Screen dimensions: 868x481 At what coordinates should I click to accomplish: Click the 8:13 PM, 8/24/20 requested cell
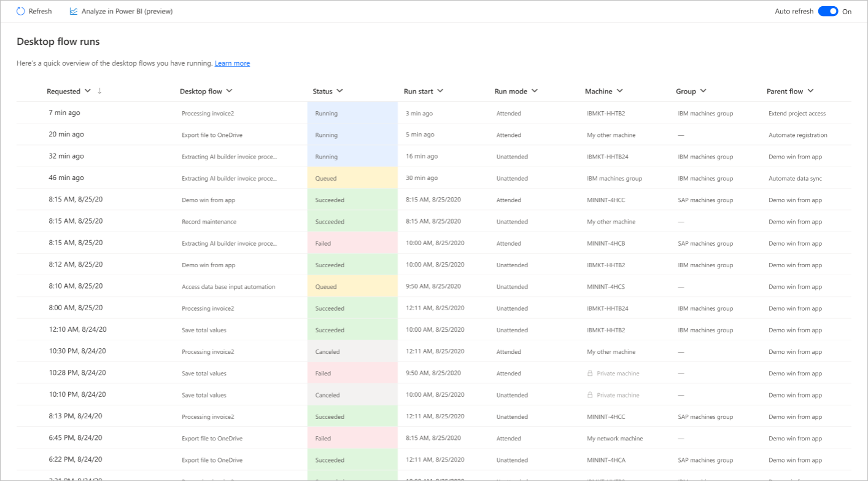coord(76,416)
